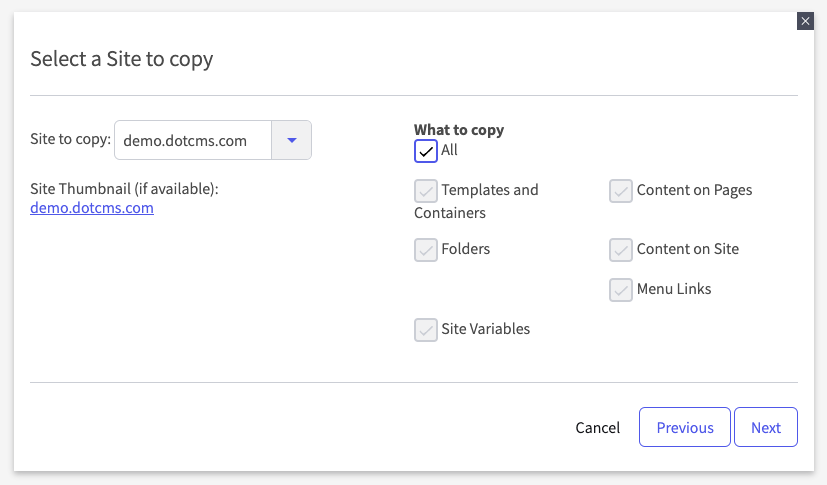827x485 pixels.
Task: Close the dialog with the X icon
Action: (805, 21)
